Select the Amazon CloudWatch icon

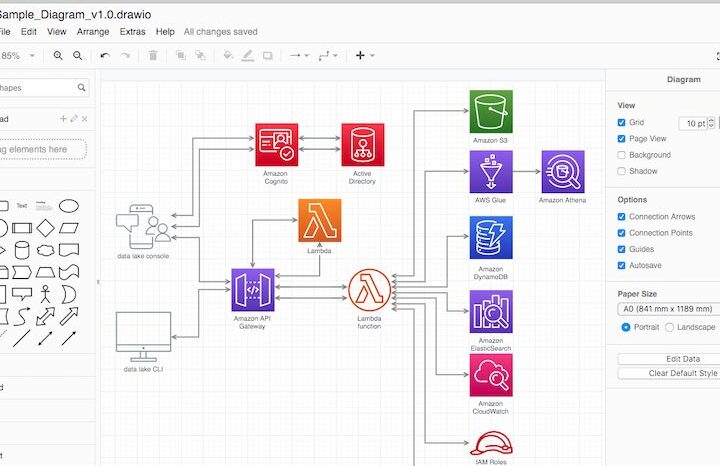491,375
